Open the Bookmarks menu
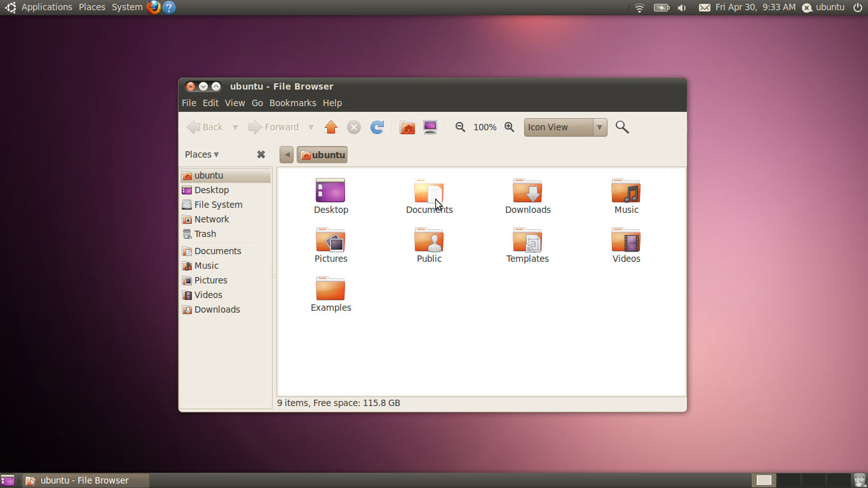868x488 pixels. click(293, 103)
